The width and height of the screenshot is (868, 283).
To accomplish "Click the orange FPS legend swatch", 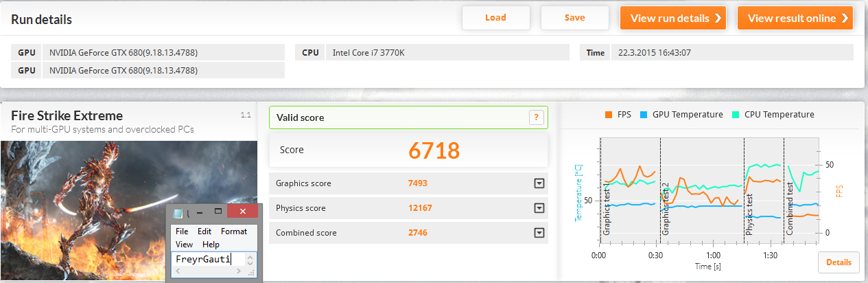I will coord(608,115).
